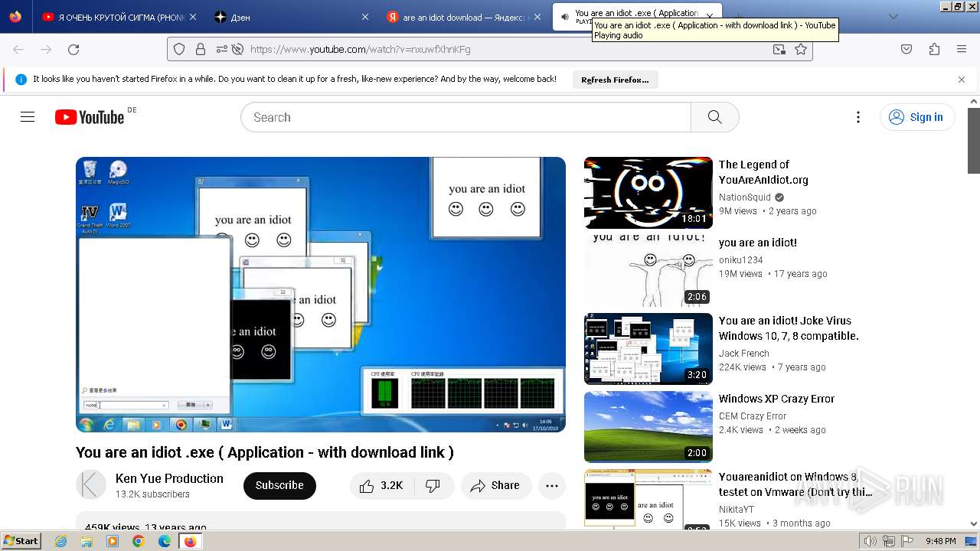This screenshot has height=551, width=980.
Task: Launch Internet Explorer from taskbar
Action: pos(61,541)
